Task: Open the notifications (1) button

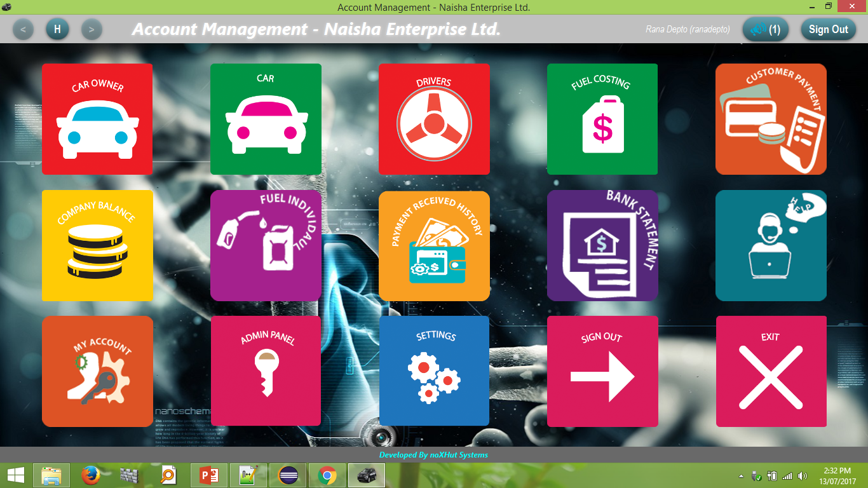Action: point(766,29)
